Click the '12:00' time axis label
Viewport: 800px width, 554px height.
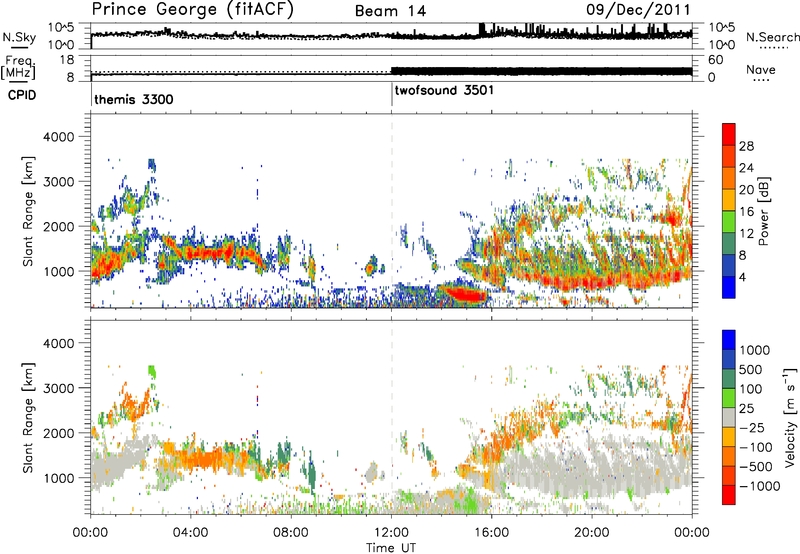pos(391,533)
